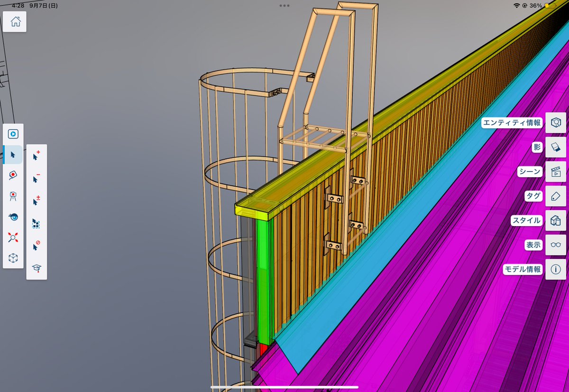The height and width of the screenshot is (392, 569).
Task: Open Styles via the solids icon
Action: click(555, 220)
